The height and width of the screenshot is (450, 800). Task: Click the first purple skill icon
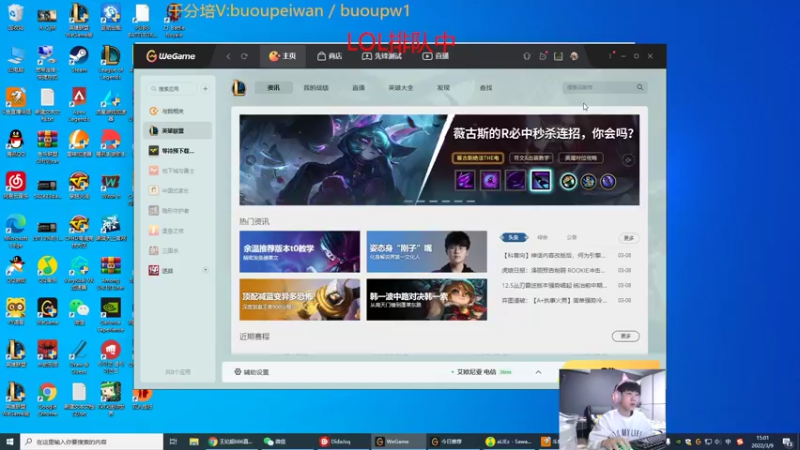464,181
